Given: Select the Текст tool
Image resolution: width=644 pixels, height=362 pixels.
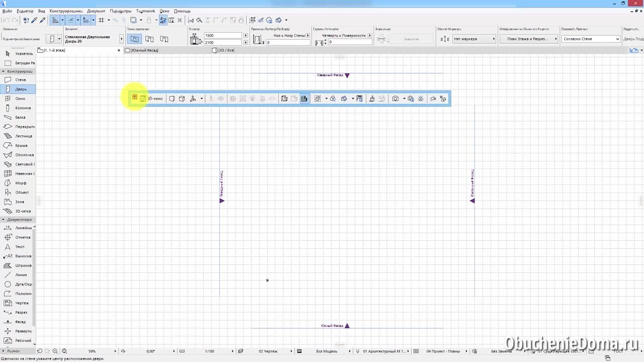Looking at the screenshot, I should tap(20, 246).
